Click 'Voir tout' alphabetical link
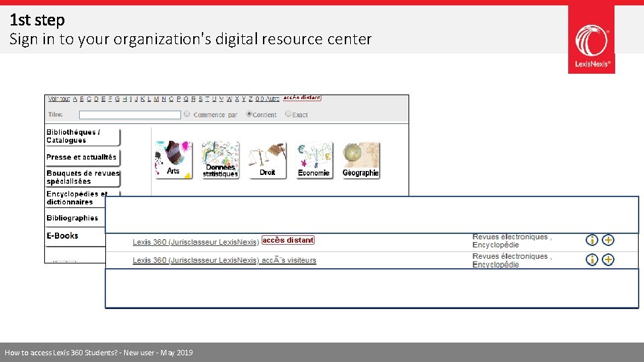 click(59, 99)
